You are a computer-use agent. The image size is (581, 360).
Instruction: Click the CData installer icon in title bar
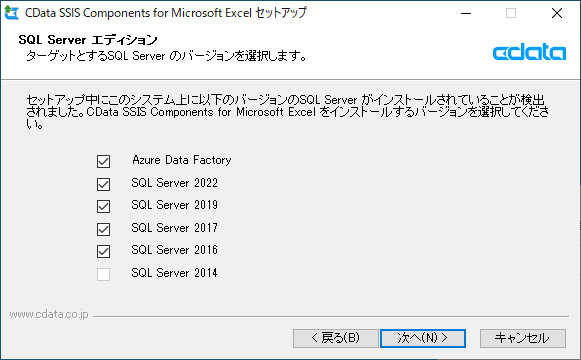tap(11, 13)
